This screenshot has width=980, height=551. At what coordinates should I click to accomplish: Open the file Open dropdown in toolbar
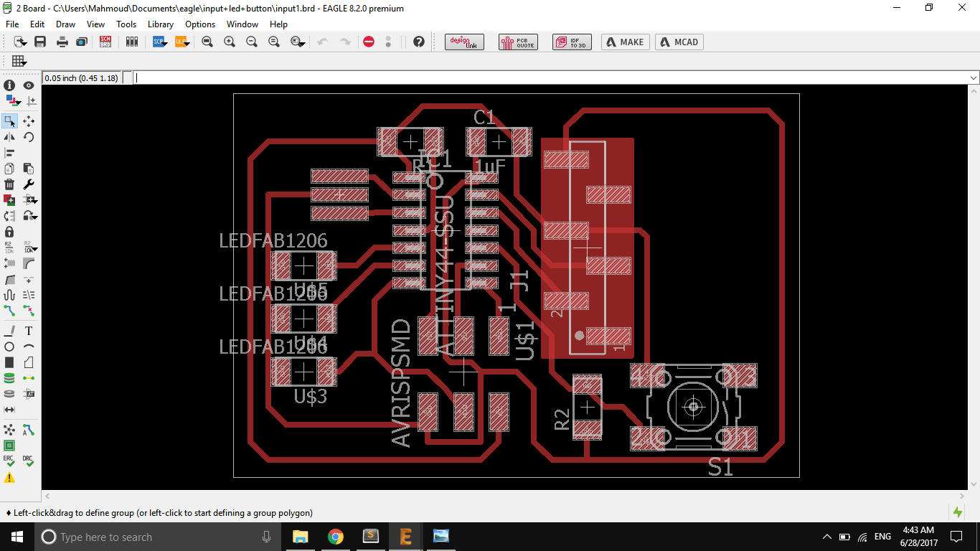pyautogui.click(x=20, y=42)
